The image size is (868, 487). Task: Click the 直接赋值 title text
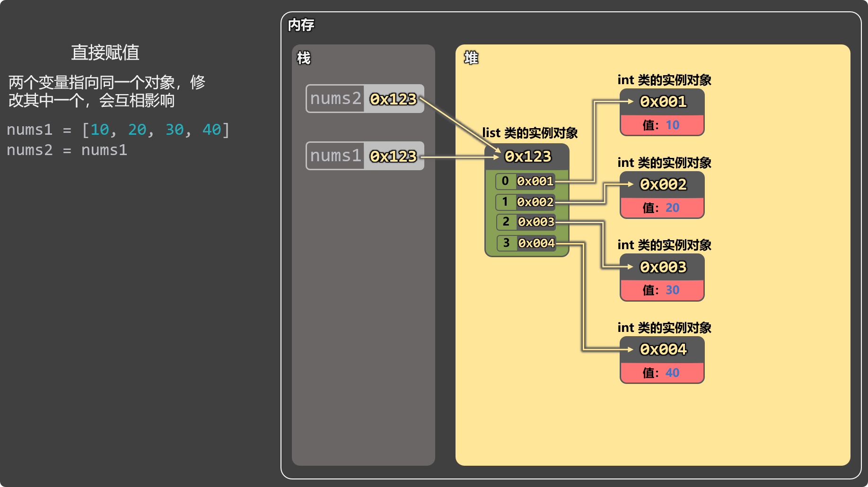105,52
